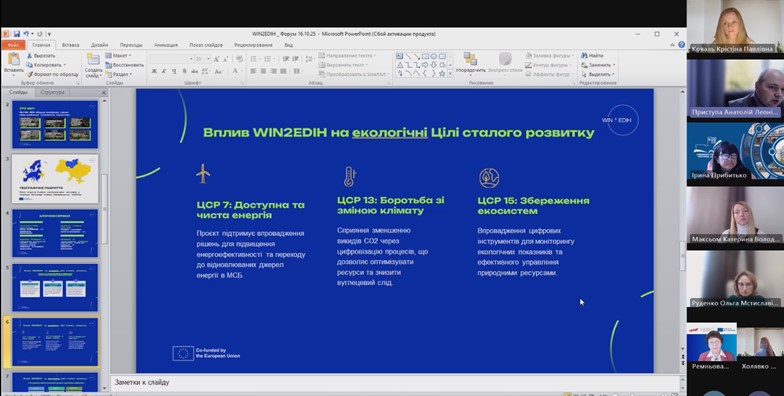Select Формат по образцу brush
The width and height of the screenshot is (784, 396).
point(52,74)
